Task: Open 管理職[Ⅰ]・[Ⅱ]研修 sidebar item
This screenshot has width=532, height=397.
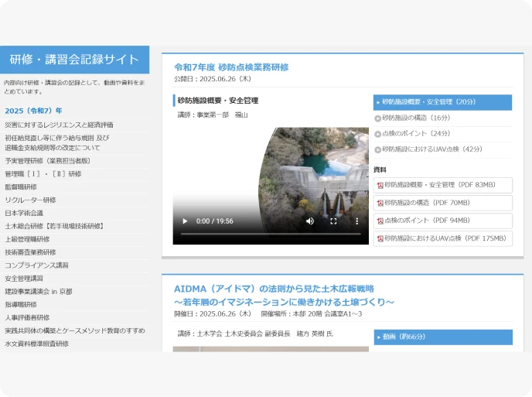Action: click(43, 174)
